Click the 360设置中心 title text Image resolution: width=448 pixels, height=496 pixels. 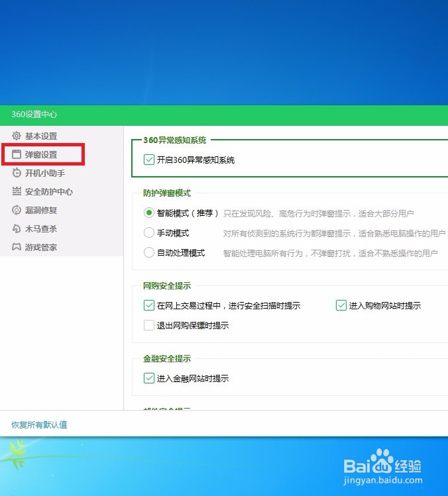coord(34,114)
